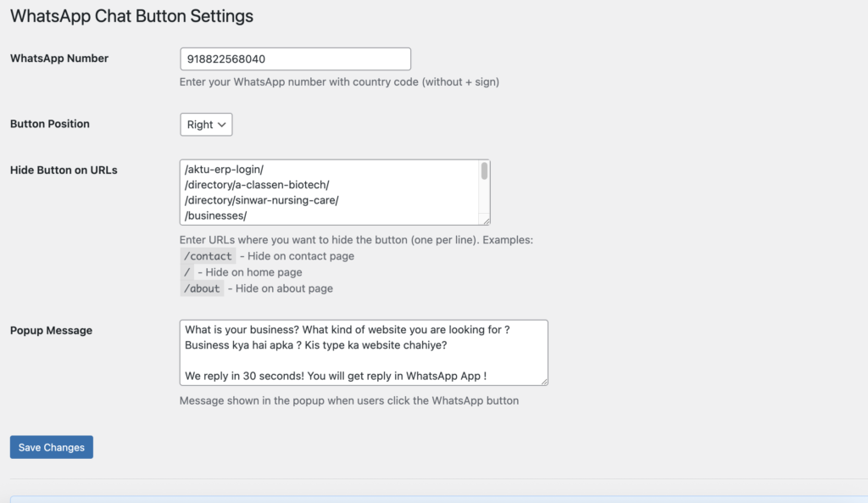Grab the resize handle of Popup Message textarea
This screenshot has width=868, height=503.
click(x=544, y=382)
